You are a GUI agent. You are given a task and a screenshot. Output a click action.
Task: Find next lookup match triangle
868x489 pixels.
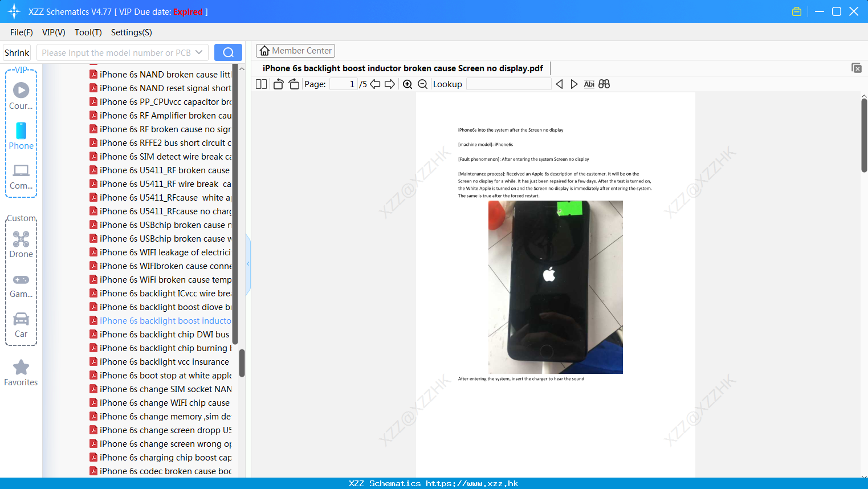coord(574,84)
